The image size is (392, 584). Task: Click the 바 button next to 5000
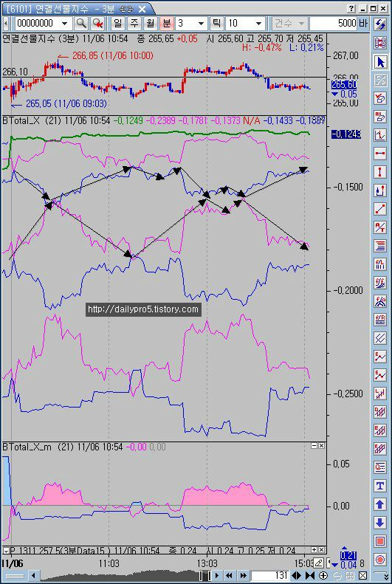click(x=363, y=24)
